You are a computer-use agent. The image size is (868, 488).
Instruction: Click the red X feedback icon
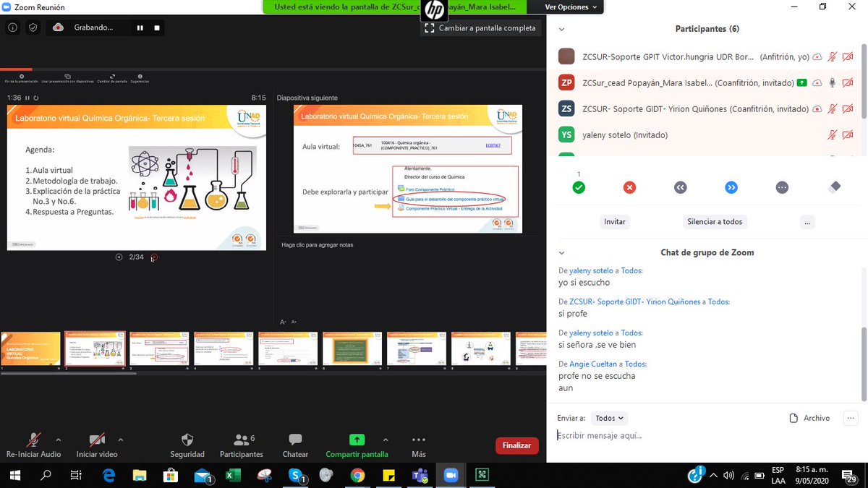click(x=629, y=187)
